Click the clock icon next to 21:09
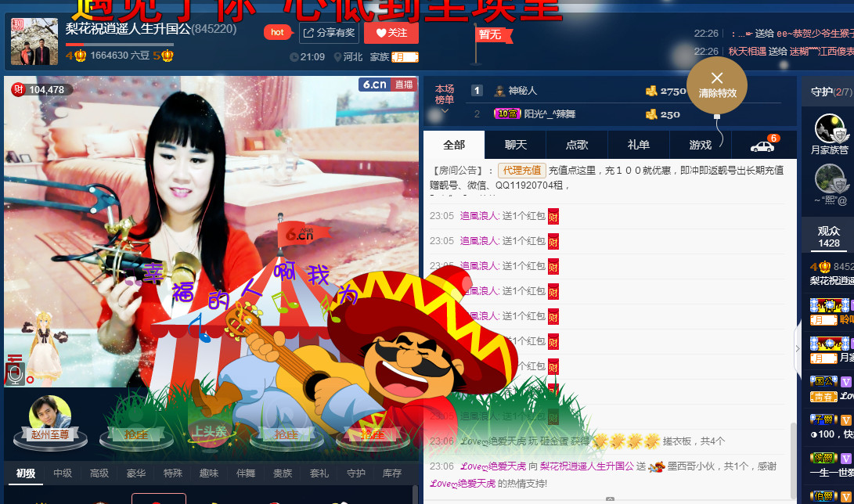 (294, 57)
